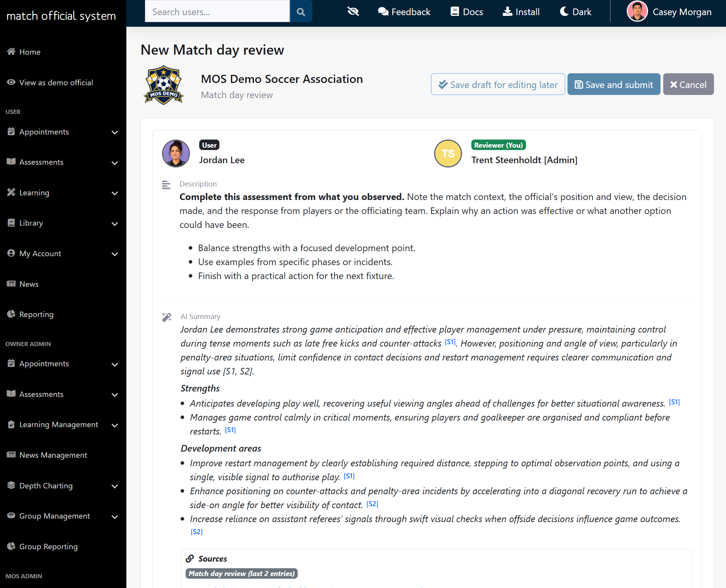Click the AI Summary magic wand icon
Screen dimensions: 726x588
click(x=167, y=317)
